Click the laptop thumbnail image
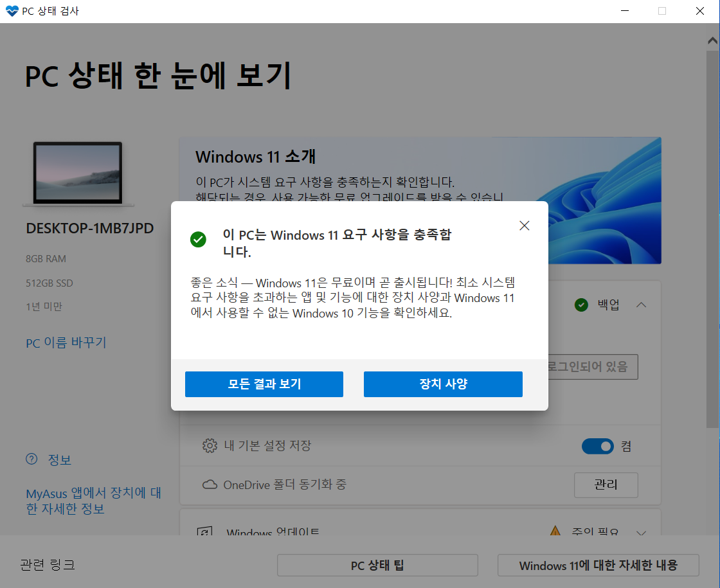 pos(78,173)
